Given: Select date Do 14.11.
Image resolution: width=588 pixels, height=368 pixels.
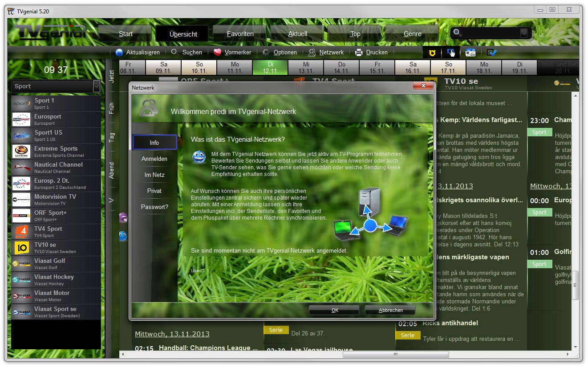Looking at the screenshot, I should (341, 68).
